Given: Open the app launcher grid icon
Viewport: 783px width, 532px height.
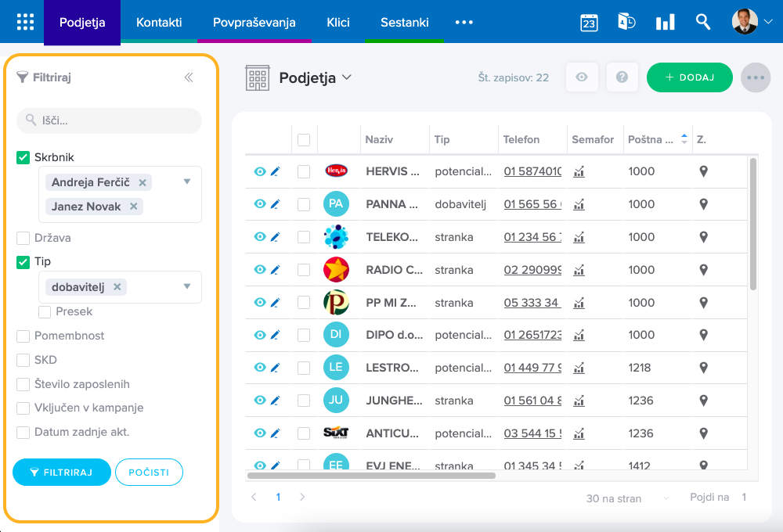Looking at the screenshot, I should pos(25,22).
